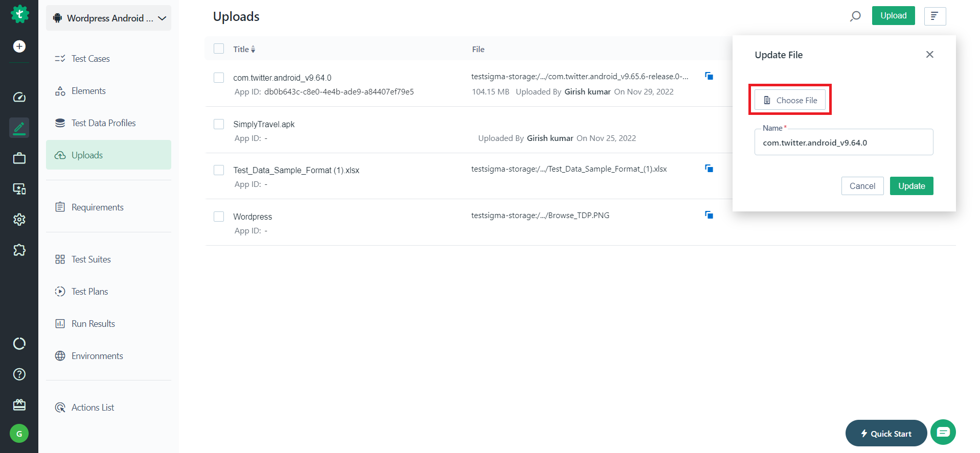Open the add-ons puzzle icon
The image size is (980, 453).
19,250
